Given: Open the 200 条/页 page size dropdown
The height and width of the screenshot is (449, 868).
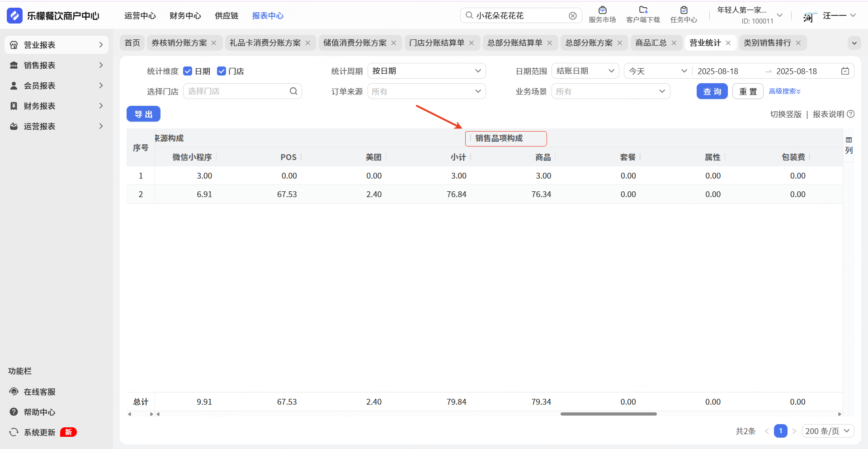Looking at the screenshot, I should click(828, 431).
